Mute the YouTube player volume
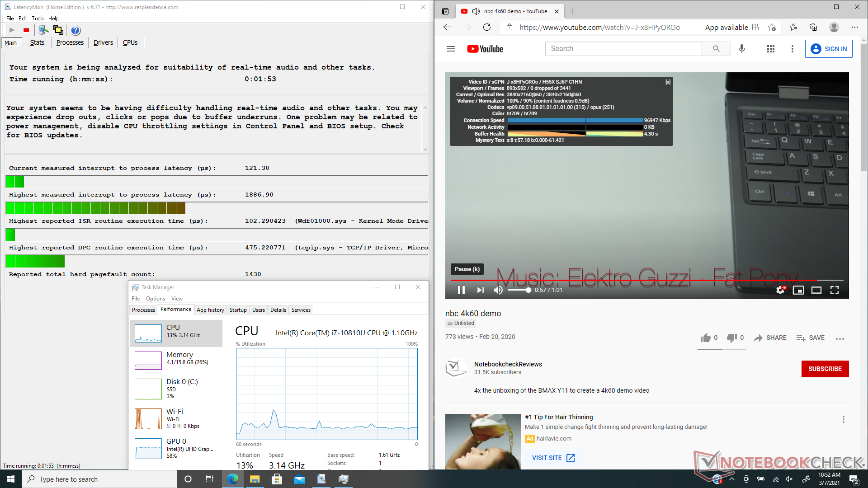The width and height of the screenshot is (868, 488). pos(498,290)
